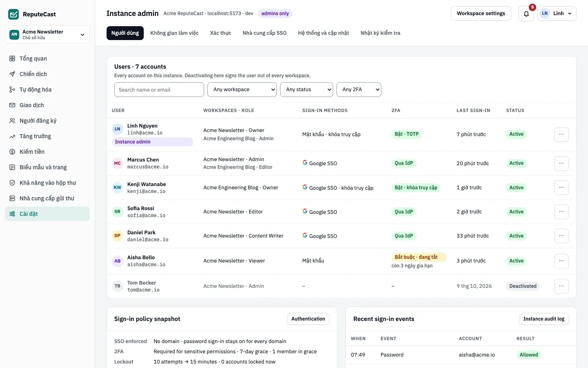588x368 pixels.
Task: Open the Any workspace filter dropdown
Action: [x=242, y=90]
